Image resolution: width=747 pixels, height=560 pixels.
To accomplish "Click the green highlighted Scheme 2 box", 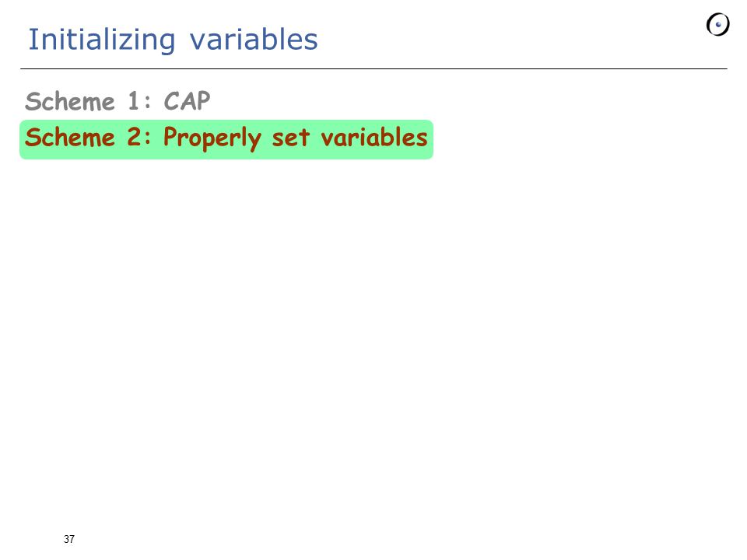I will tap(226, 139).
